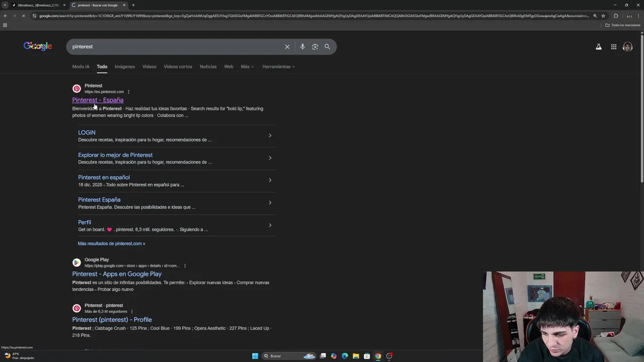Click the webcam overlay video thumbnail
Viewport: 644px width, 362px height.
[563, 317]
